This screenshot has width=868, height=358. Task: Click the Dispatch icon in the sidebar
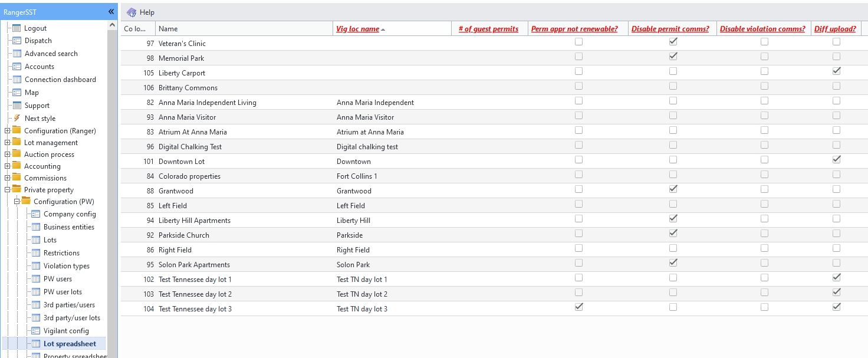pos(17,41)
